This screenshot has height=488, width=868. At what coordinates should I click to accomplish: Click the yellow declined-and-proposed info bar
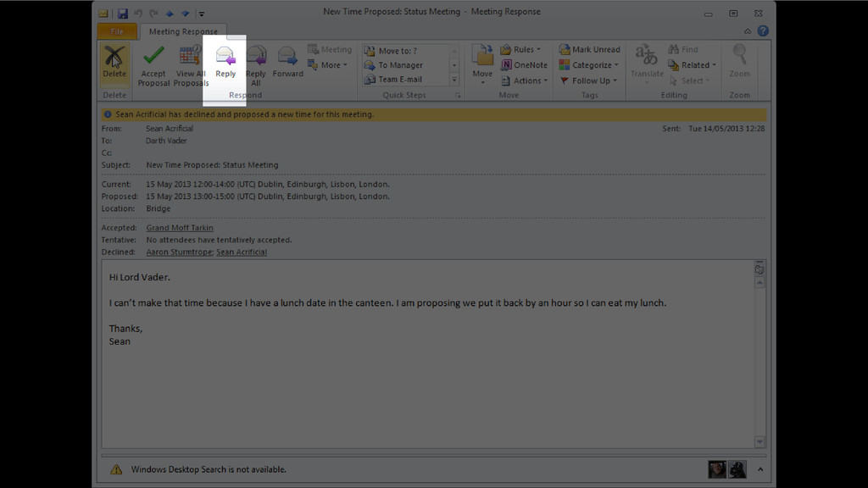tap(434, 114)
